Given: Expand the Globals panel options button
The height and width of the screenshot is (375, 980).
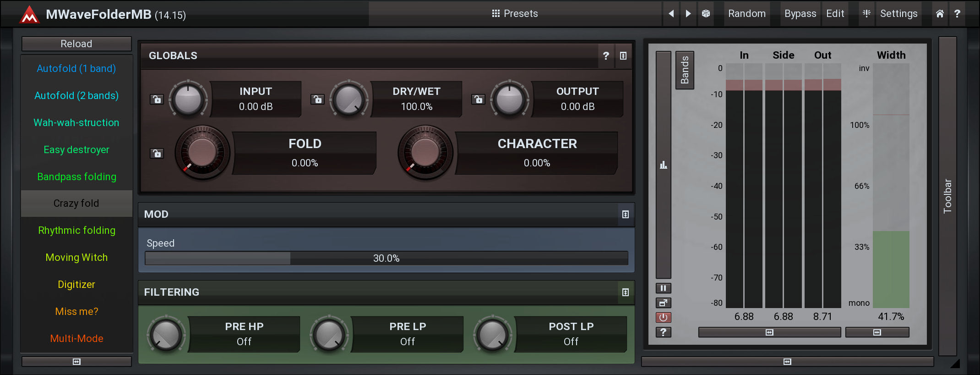Looking at the screenshot, I should (x=623, y=56).
